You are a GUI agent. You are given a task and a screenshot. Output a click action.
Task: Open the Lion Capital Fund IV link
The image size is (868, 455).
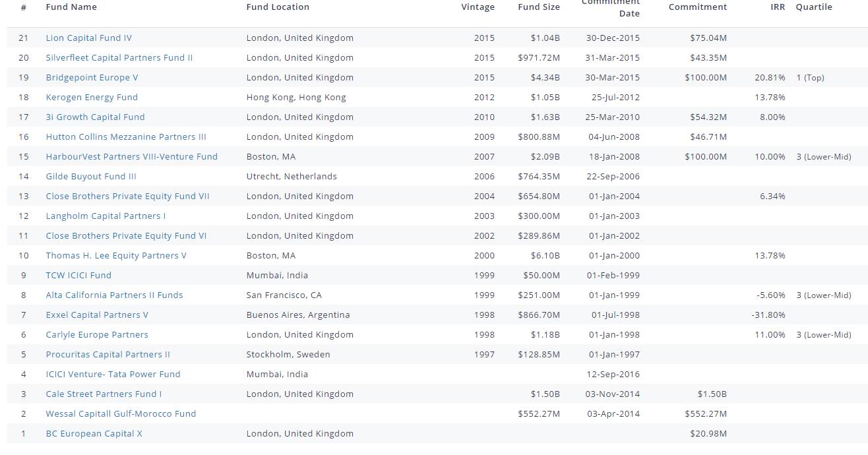click(x=88, y=38)
